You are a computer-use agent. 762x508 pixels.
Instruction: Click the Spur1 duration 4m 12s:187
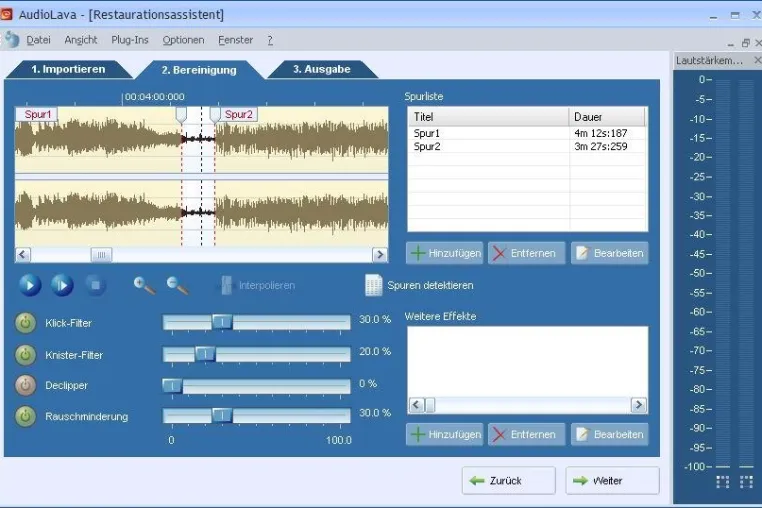[x=601, y=133]
